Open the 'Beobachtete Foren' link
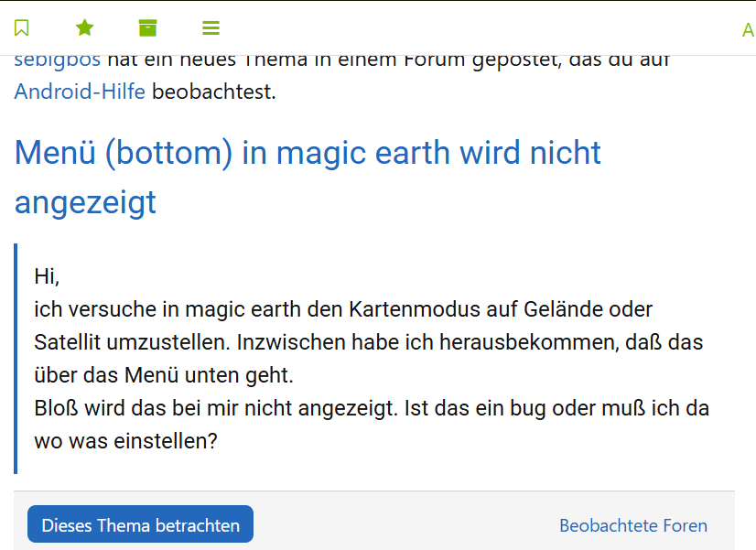The image size is (756, 550). click(x=633, y=525)
